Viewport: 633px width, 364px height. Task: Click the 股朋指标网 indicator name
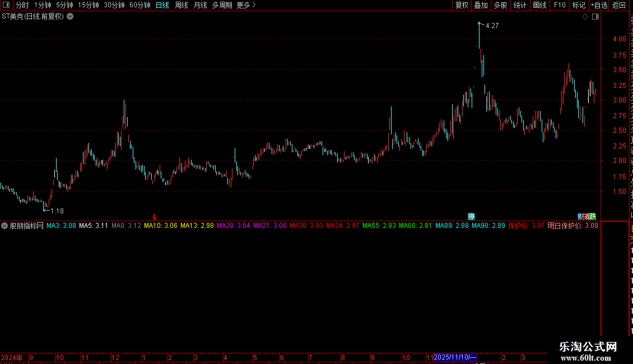(27, 226)
